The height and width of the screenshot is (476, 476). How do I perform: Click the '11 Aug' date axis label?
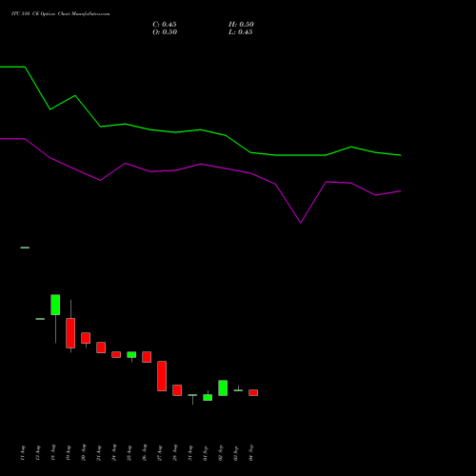[x=23, y=453]
